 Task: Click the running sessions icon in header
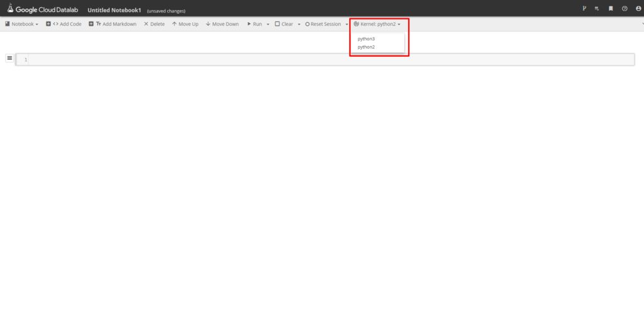point(597,8)
